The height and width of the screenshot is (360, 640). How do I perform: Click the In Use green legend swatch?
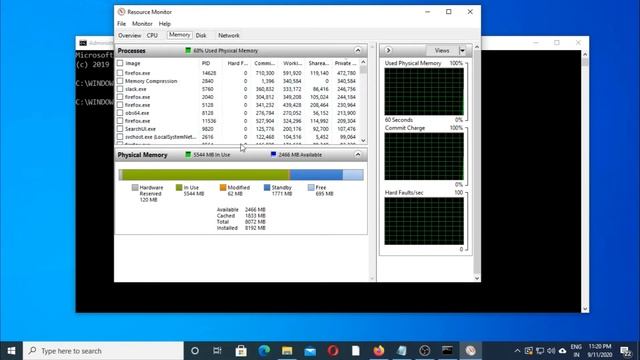pyautogui.click(x=179, y=187)
